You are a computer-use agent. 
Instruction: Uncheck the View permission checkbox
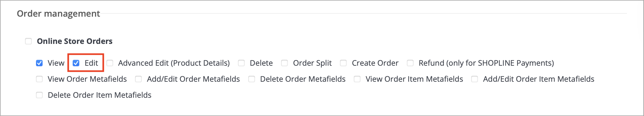[39, 63]
